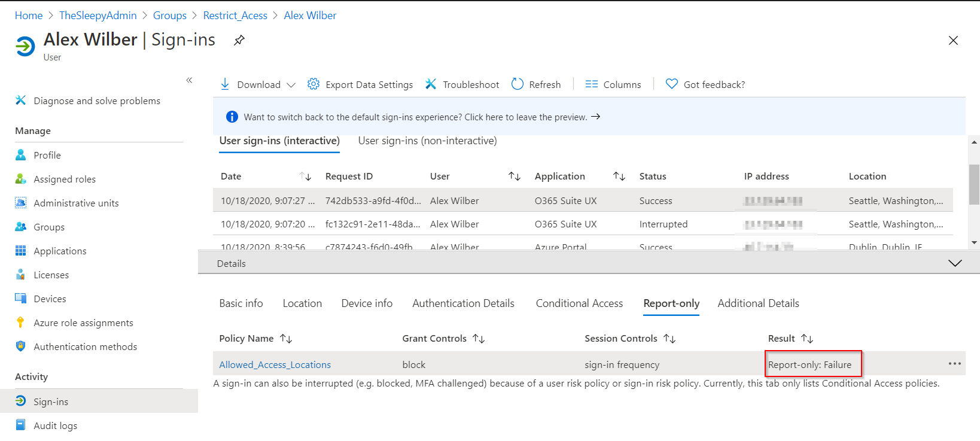Open Profile in Manage menu

click(x=47, y=155)
